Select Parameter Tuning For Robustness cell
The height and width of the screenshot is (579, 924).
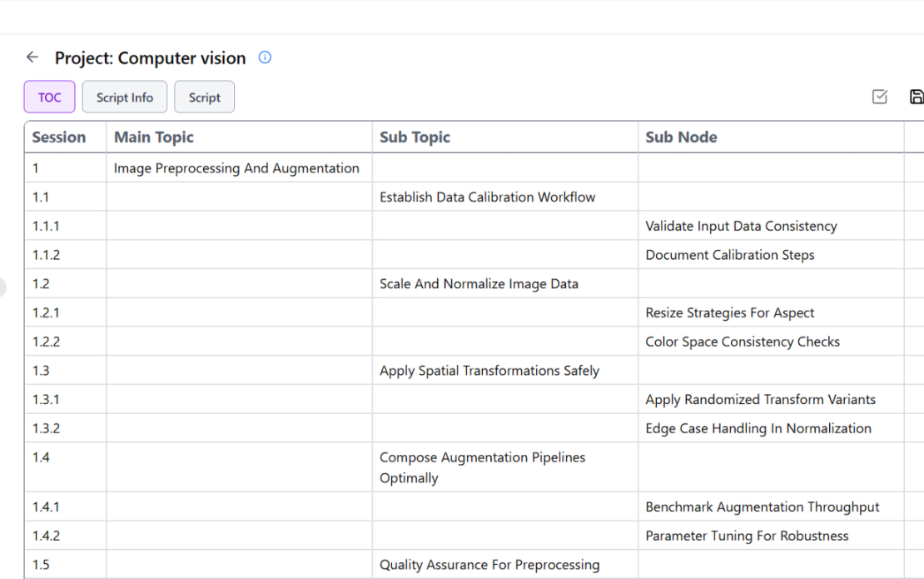[771, 536]
